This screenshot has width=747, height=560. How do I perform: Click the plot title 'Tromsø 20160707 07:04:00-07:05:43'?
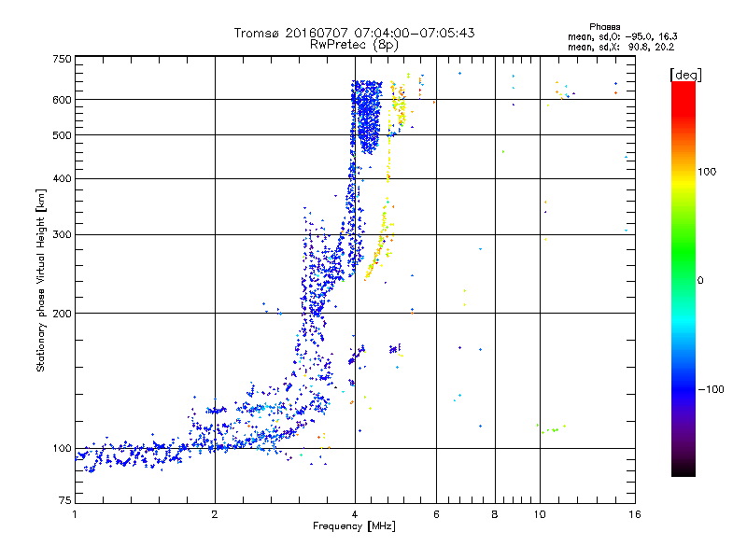354,33
